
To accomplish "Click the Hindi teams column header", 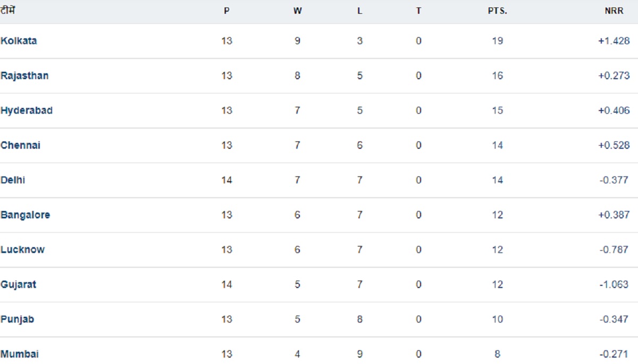I will [8, 10].
